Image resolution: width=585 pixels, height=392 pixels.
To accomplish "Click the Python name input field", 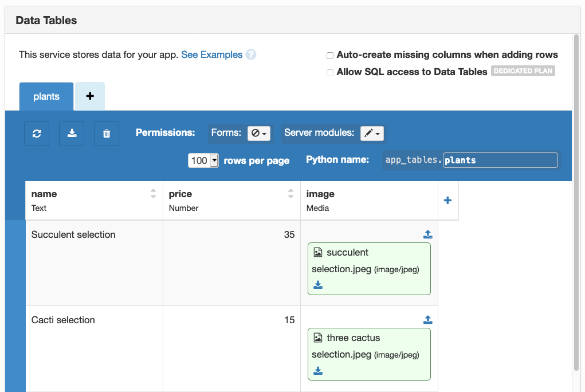I will [500, 160].
